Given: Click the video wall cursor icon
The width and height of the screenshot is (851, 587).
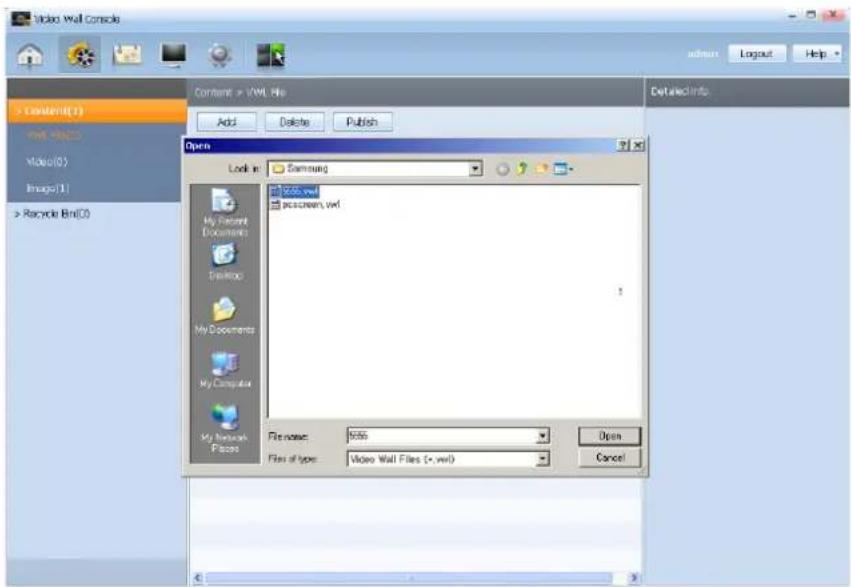Looking at the screenshot, I should [x=270, y=55].
